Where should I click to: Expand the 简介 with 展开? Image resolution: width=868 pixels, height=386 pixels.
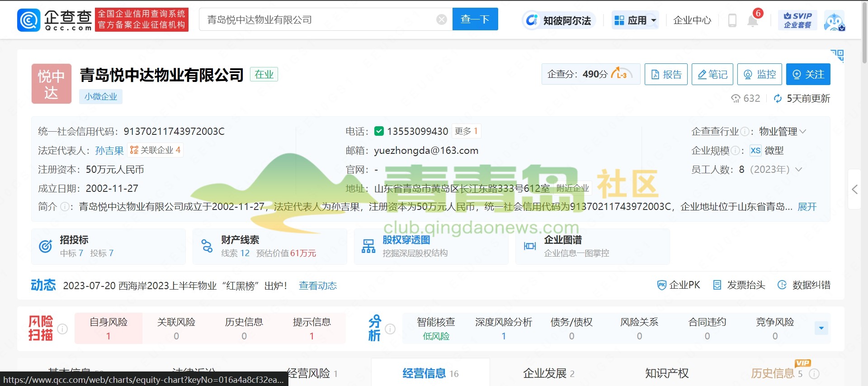807,207
